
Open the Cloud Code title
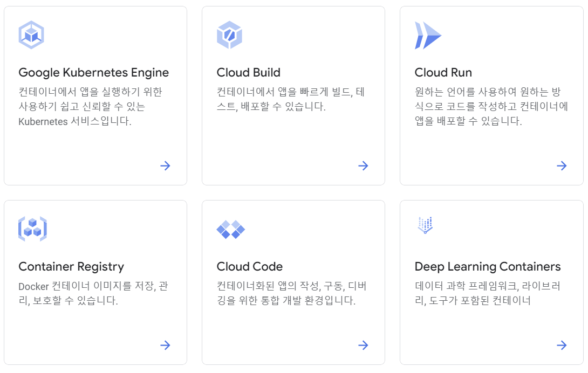[x=250, y=266]
